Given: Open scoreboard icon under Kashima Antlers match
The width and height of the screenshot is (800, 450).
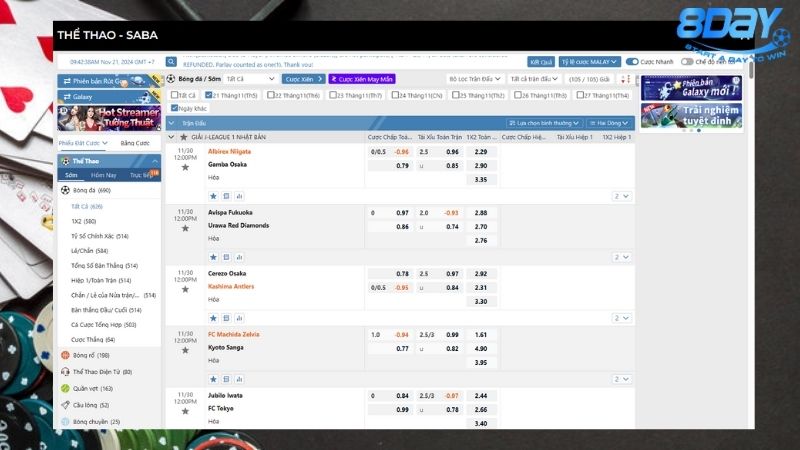Looking at the screenshot, I should [x=226, y=318].
